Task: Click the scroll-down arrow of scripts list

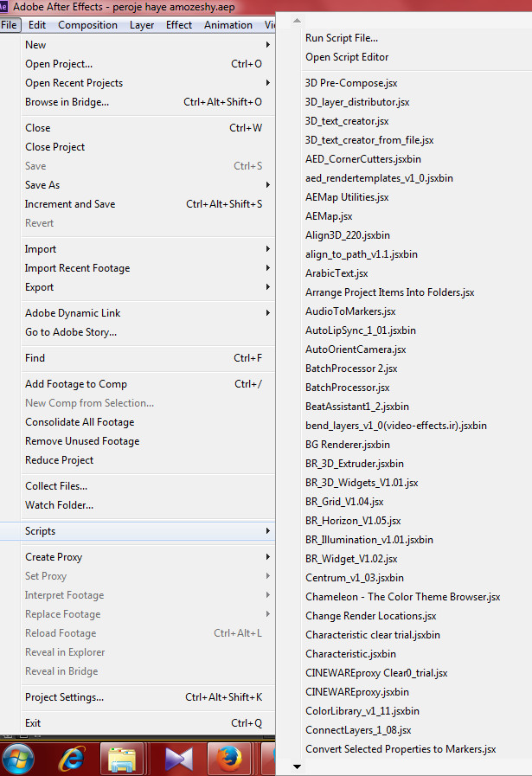Action: pyautogui.click(x=297, y=767)
